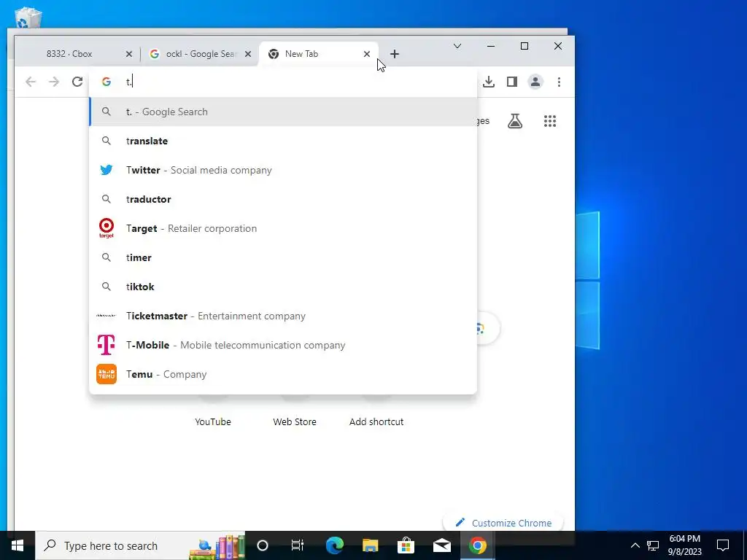The image size is (747, 560).
Task: Close the ockl - Google Search tab
Action: pos(248,54)
